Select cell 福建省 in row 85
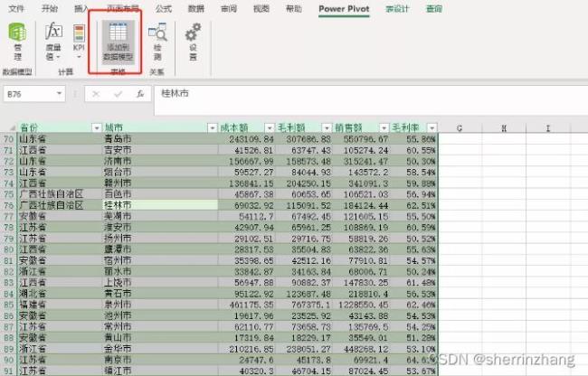This screenshot has width=588, height=376. point(60,305)
